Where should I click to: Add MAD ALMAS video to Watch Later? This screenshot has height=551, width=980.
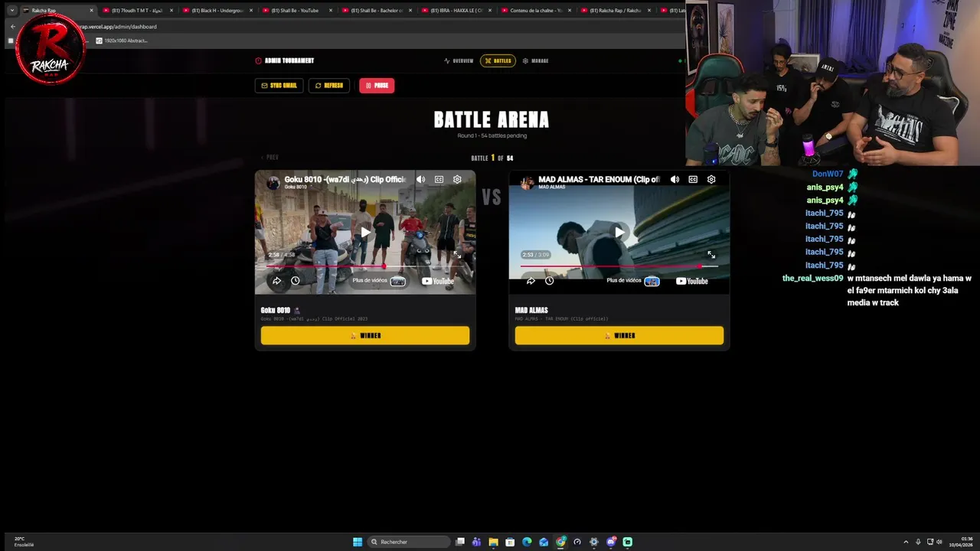pyautogui.click(x=549, y=281)
